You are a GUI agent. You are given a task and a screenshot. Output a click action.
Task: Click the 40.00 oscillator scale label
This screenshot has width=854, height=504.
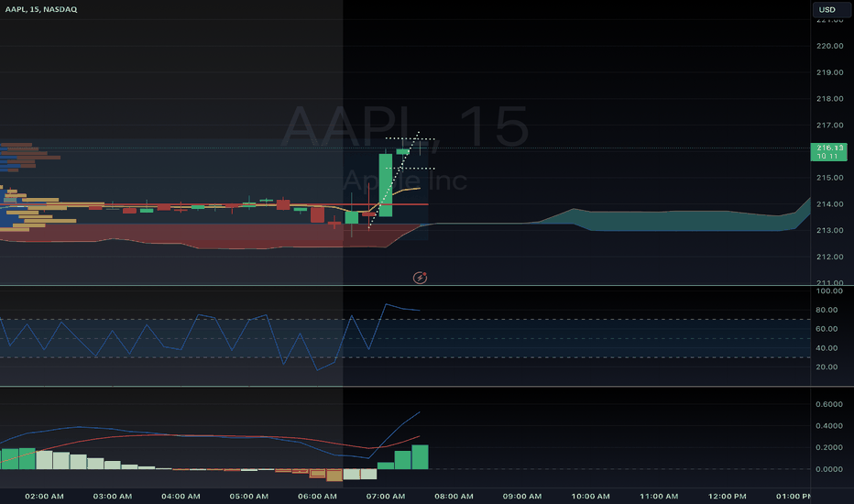(x=827, y=347)
